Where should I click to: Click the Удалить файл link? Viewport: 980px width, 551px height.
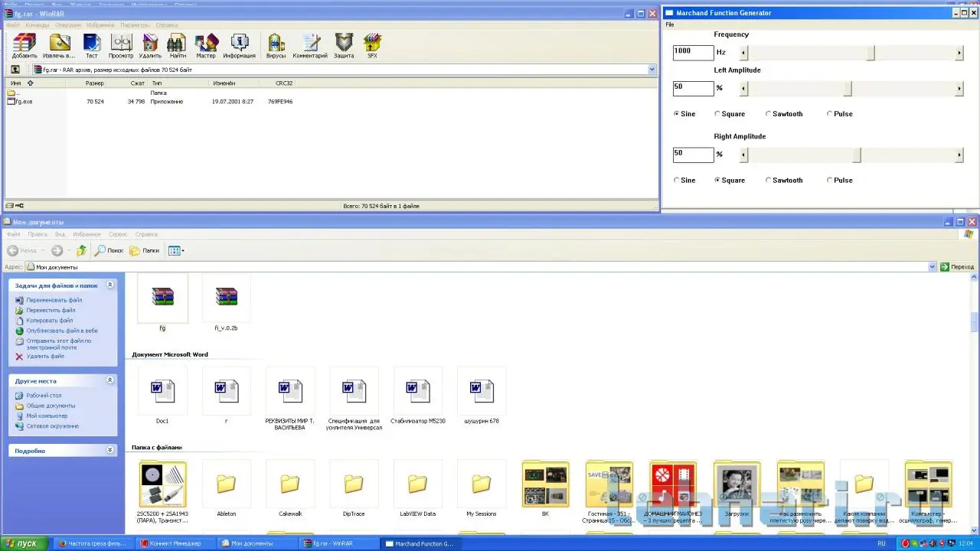coord(45,357)
